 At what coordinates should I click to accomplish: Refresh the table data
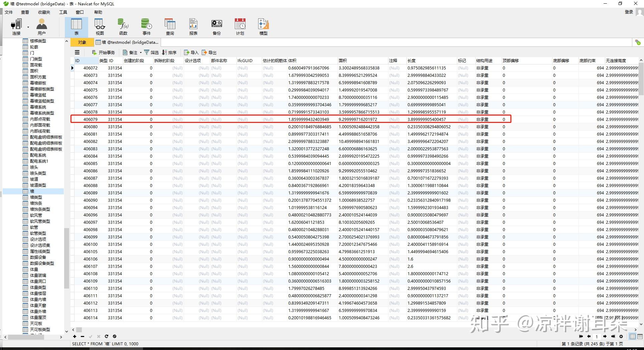(x=107, y=336)
